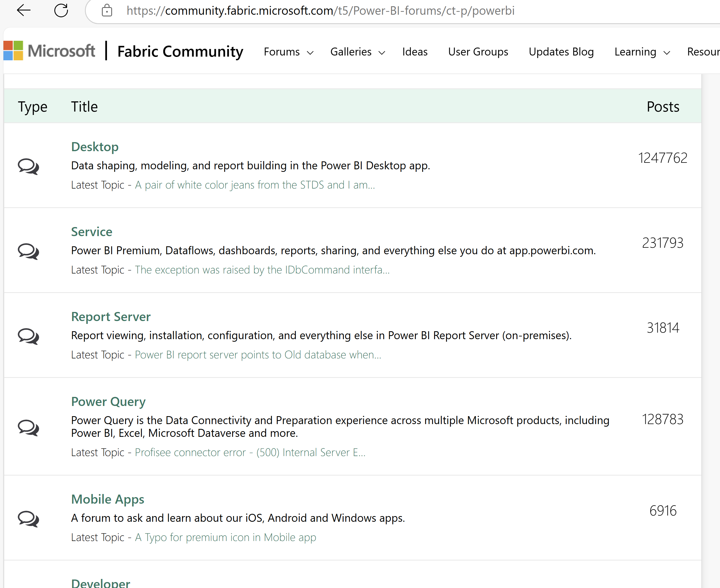
Task: Click the page refresh icon
Action: pos(61,10)
